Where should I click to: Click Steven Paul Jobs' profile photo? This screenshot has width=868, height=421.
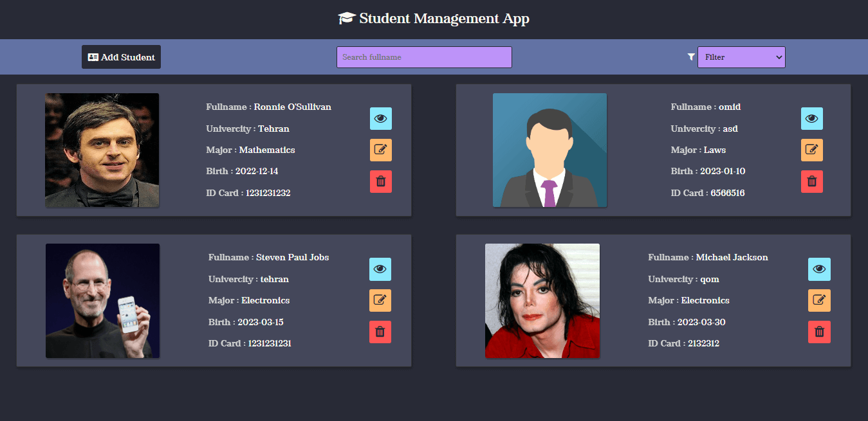(x=102, y=300)
